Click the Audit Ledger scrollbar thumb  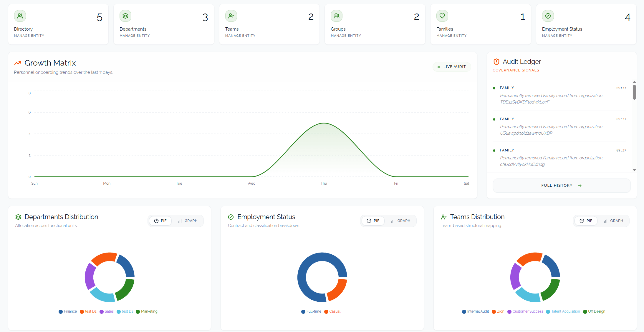tap(634, 92)
